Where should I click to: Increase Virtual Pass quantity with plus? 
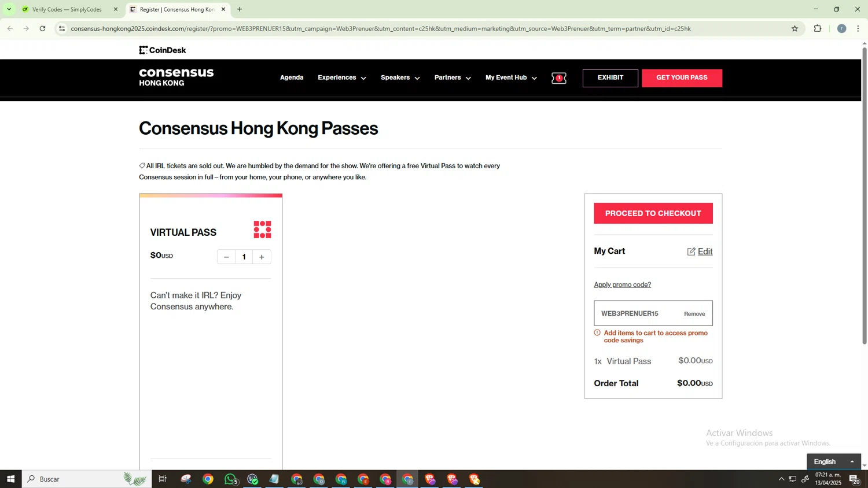(262, 257)
